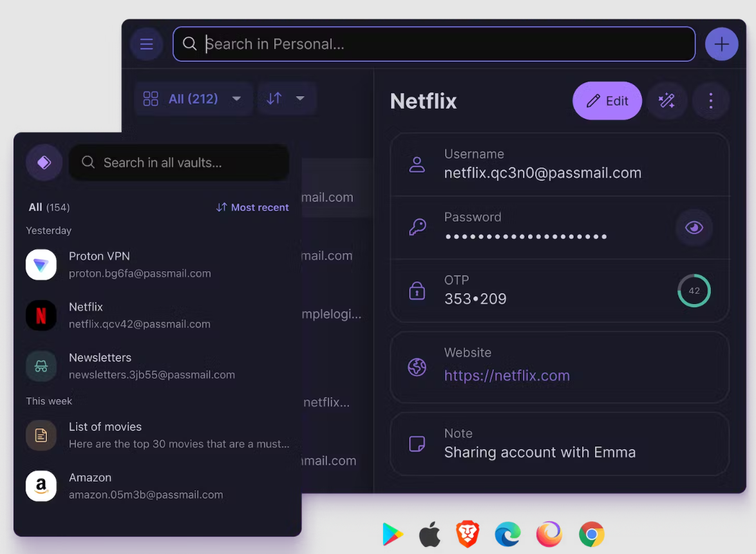This screenshot has width=756, height=554.
Task: Click the Firefox browser icon
Action: [x=549, y=534]
